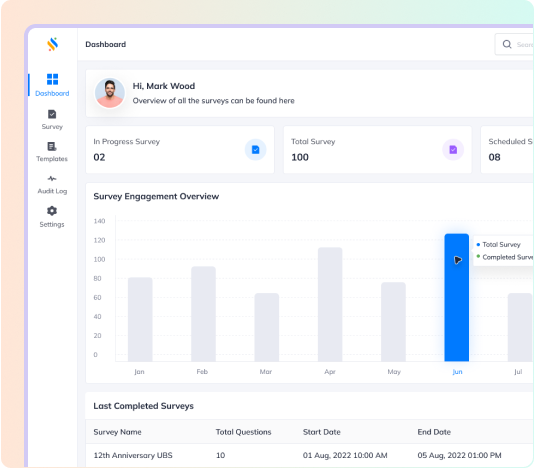Viewport: 534px width, 468px height.
Task: Open the Dashboard sidebar item
Action: click(x=52, y=85)
